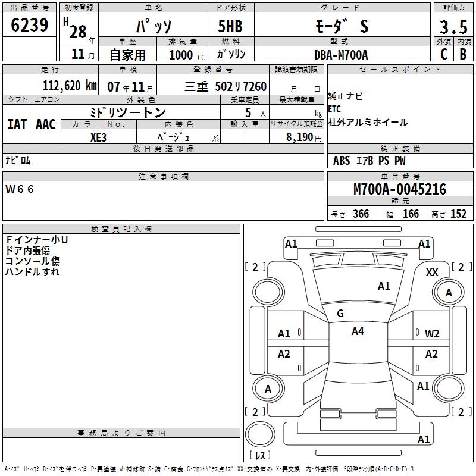Select the fuel type ガソリン
Screen dimensions: 476x476
[x=231, y=54]
